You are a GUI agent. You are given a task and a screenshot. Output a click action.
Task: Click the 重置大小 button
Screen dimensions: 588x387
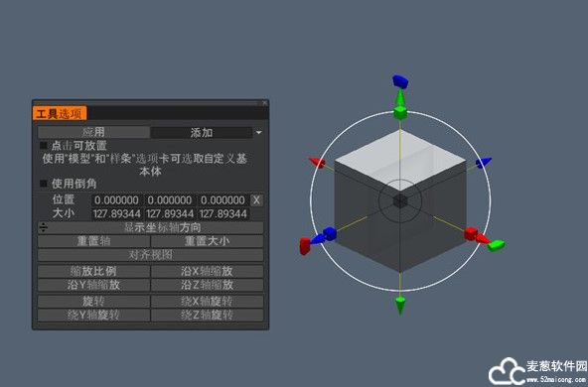207,241
